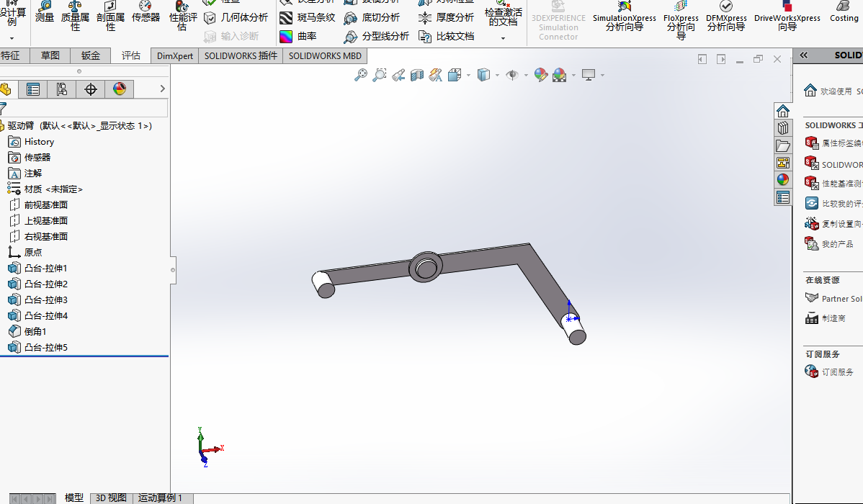Select feature 凸台-拉伸3

45,300
